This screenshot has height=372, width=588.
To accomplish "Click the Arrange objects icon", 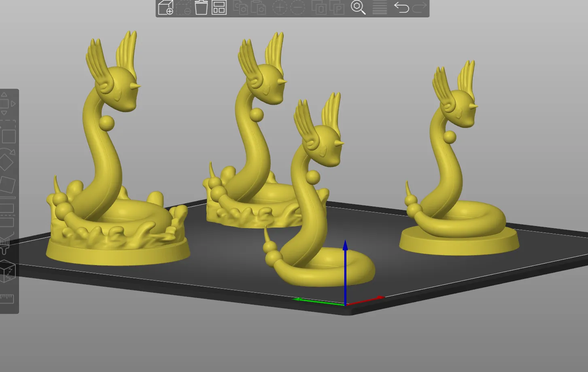I will coord(219,7).
